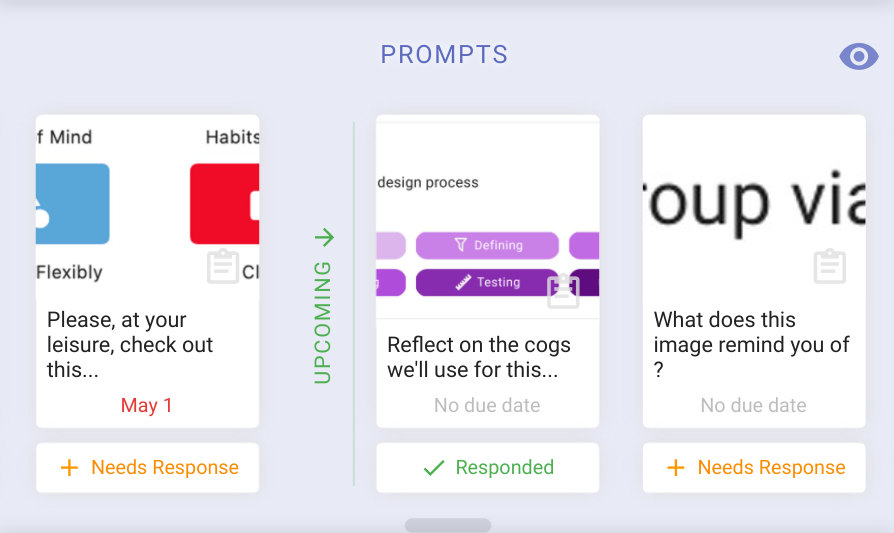Click the plus icon on last Needs Response
The width and height of the screenshot is (894, 533).
[676, 467]
